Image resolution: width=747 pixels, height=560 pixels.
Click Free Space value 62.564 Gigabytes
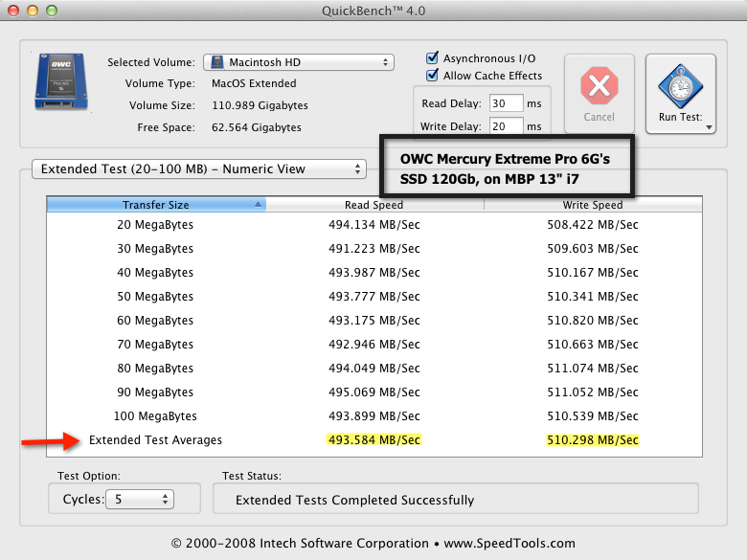[257, 127]
